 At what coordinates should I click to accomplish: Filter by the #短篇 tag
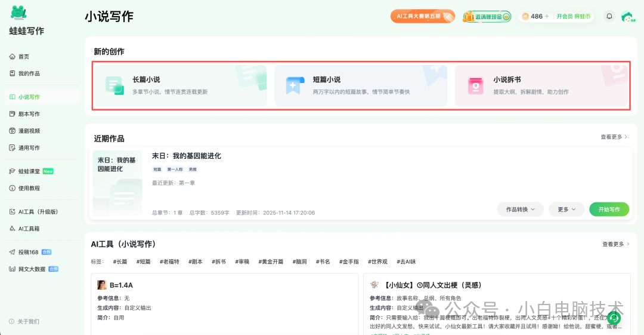[143, 262]
